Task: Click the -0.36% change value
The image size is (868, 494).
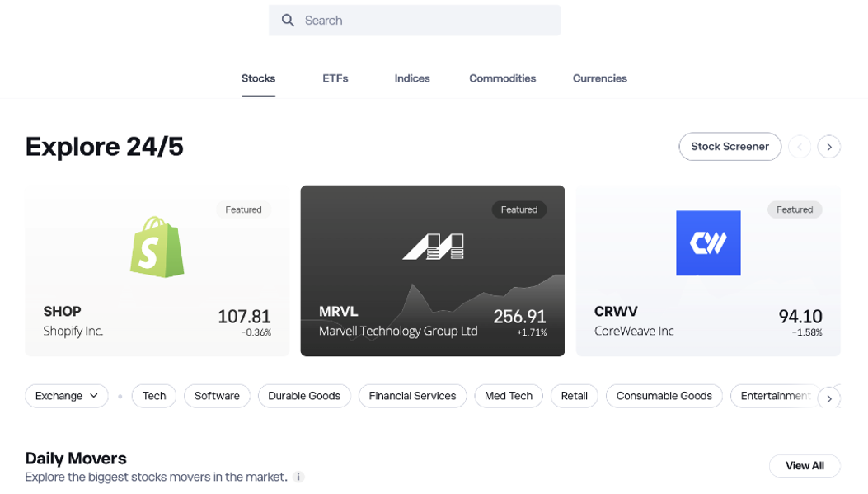Action: 256,333
